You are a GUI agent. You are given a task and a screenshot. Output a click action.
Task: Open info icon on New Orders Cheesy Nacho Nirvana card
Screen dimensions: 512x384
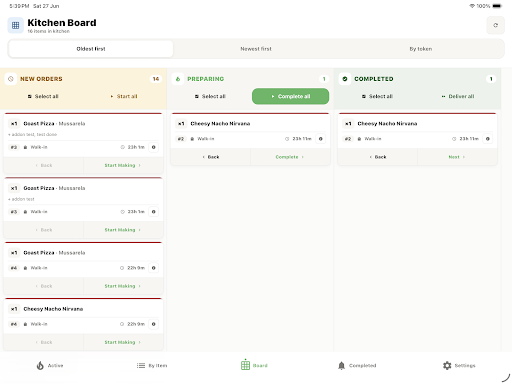pyautogui.click(x=153, y=324)
